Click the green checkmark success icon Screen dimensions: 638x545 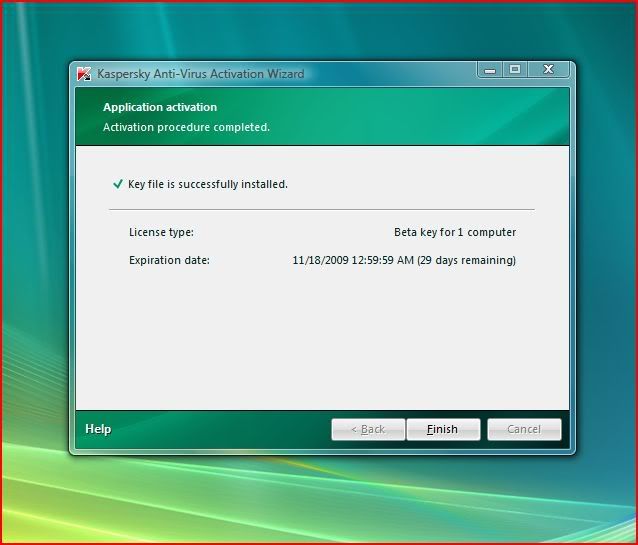(x=118, y=184)
